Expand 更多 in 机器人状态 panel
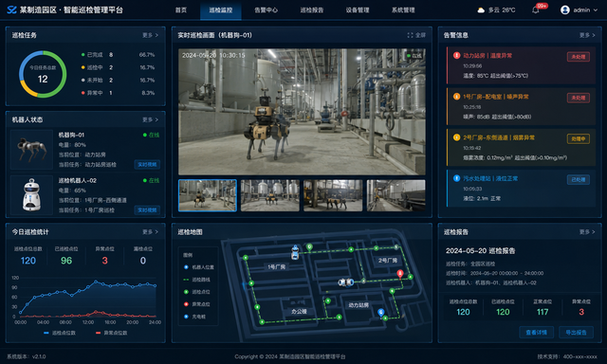This screenshot has width=607, height=364. [150, 119]
